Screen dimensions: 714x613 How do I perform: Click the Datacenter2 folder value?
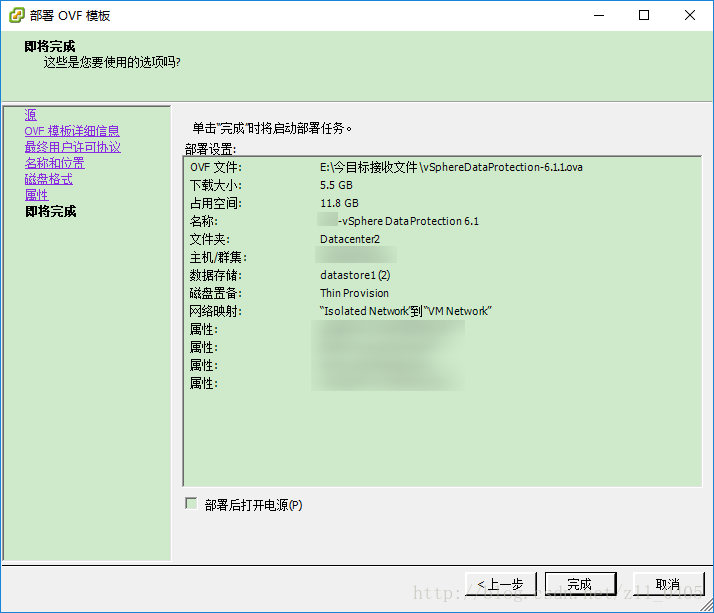pos(350,239)
